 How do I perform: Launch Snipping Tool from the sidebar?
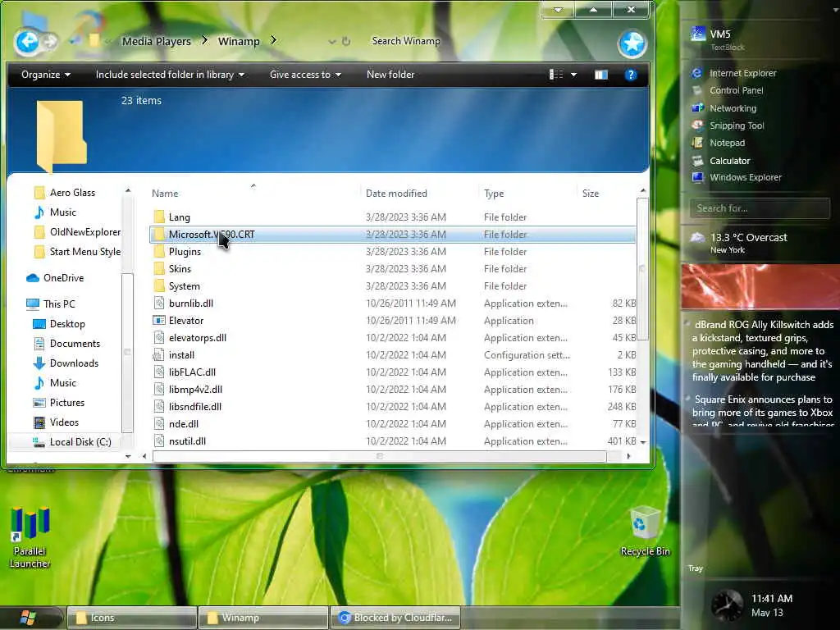click(737, 126)
